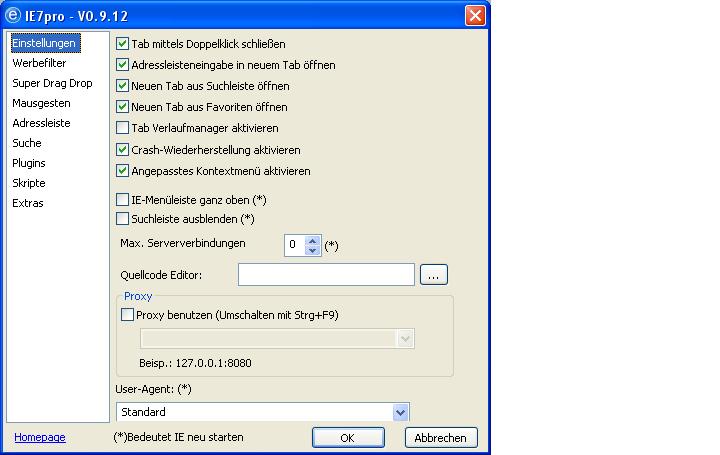Decrease Max. Serververbindungen with down arrow
This screenshot has width=720, height=455.
(313, 250)
